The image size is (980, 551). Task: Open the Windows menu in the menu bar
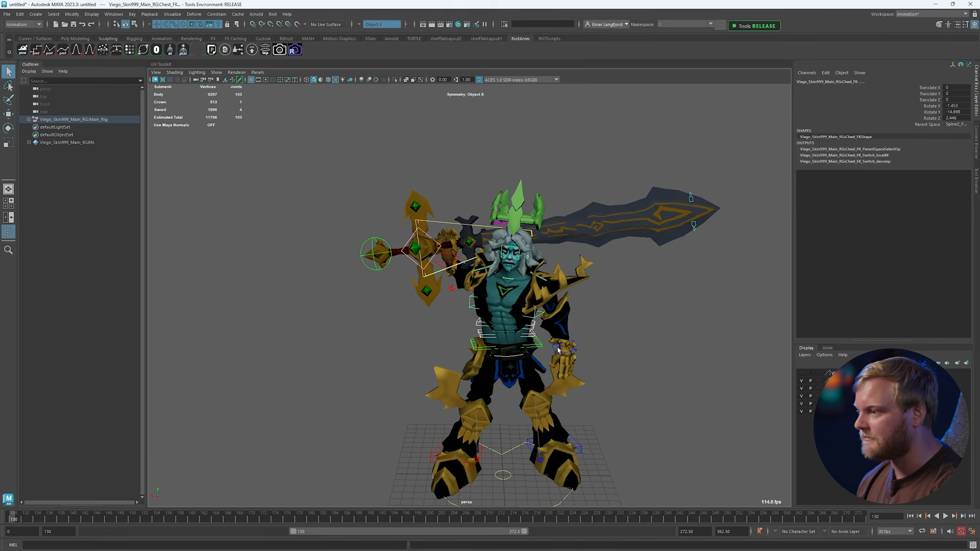(x=114, y=14)
